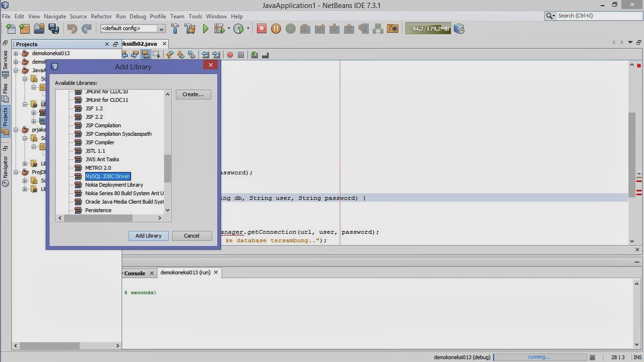644x362 pixels.
Task: Click the Save All toolbar icon
Action: (54, 29)
